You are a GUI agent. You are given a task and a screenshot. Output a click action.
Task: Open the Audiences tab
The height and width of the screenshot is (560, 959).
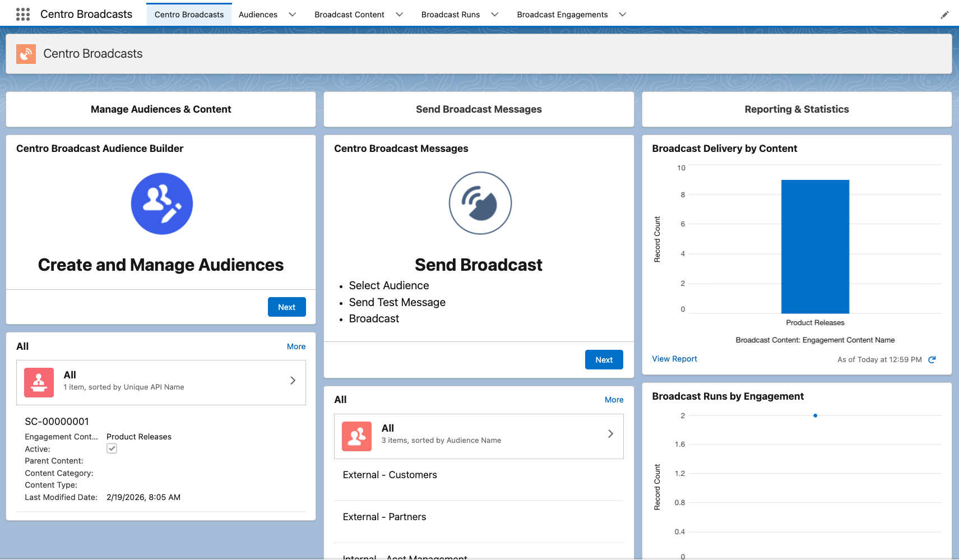pyautogui.click(x=258, y=15)
